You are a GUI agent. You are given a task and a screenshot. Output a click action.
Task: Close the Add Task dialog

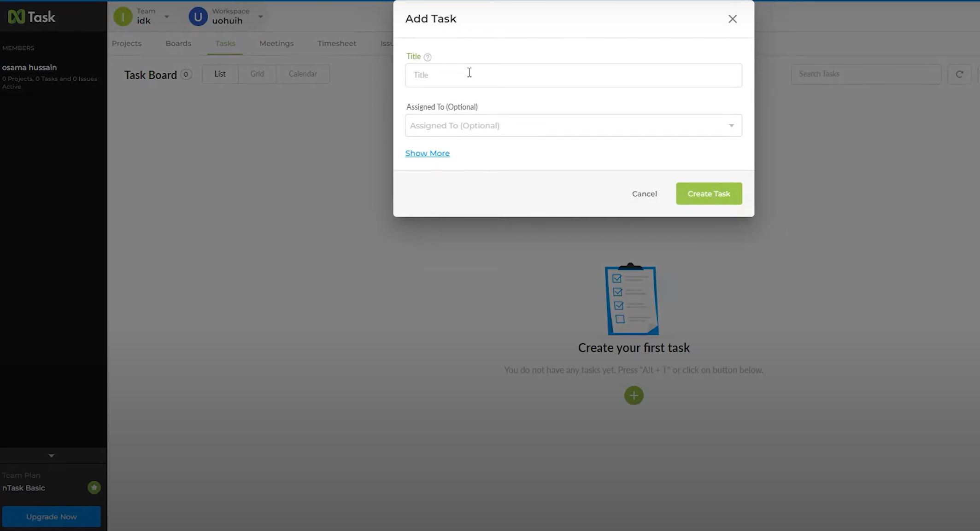pos(732,19)
